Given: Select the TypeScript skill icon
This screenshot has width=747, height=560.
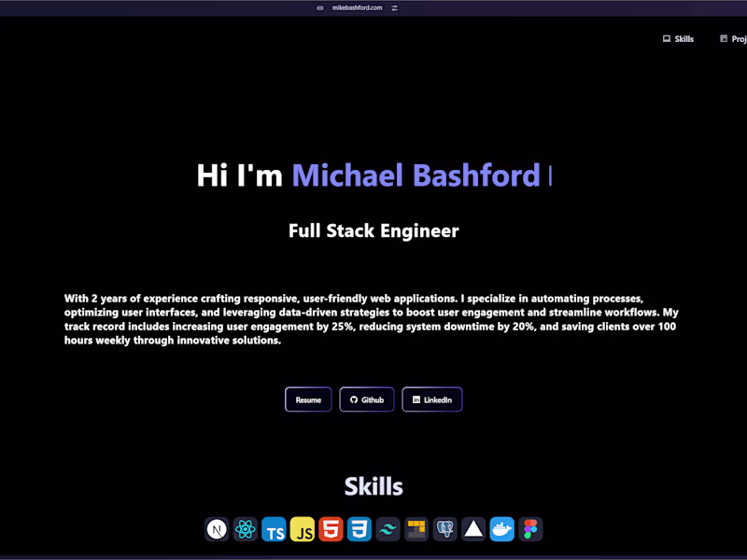Looking at the screenshot, I should point(275,529).
